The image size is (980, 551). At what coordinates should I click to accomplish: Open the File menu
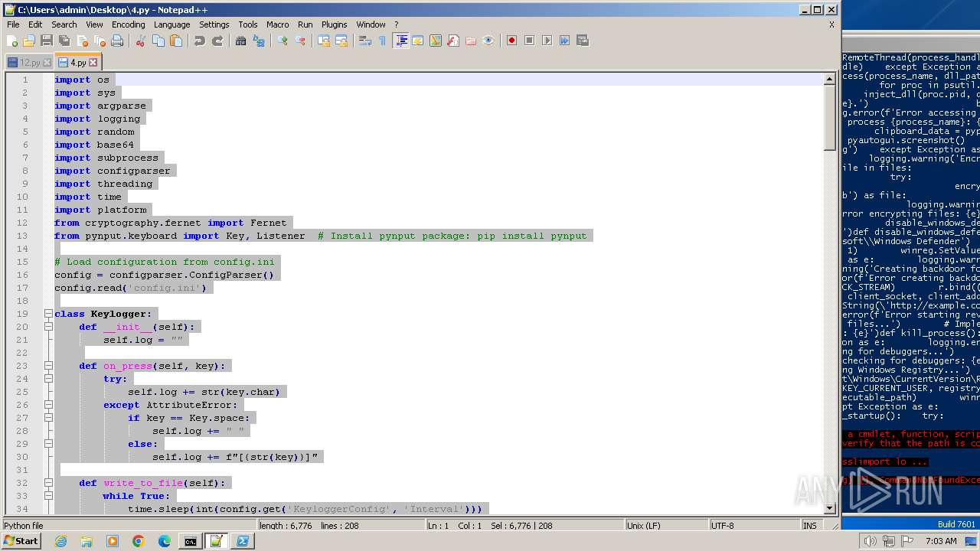(13, 24)
